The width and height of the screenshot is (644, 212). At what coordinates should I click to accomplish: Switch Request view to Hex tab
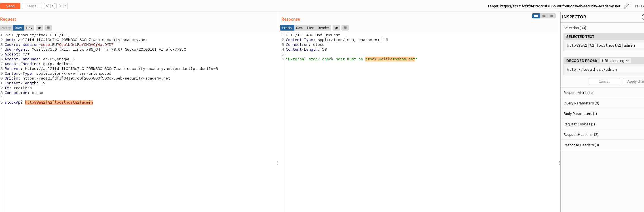coord(29,28)
